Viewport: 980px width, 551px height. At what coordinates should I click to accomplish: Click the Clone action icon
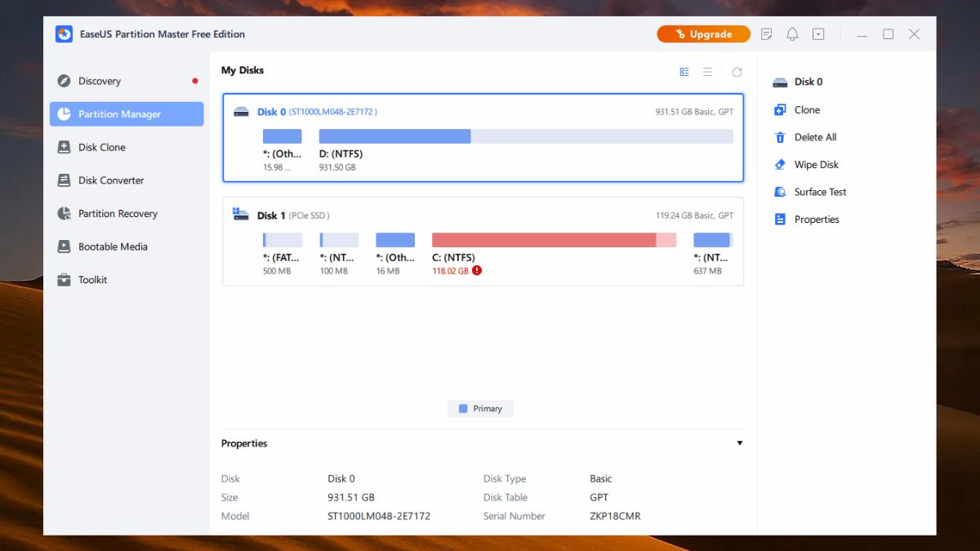tap(780, 109)
